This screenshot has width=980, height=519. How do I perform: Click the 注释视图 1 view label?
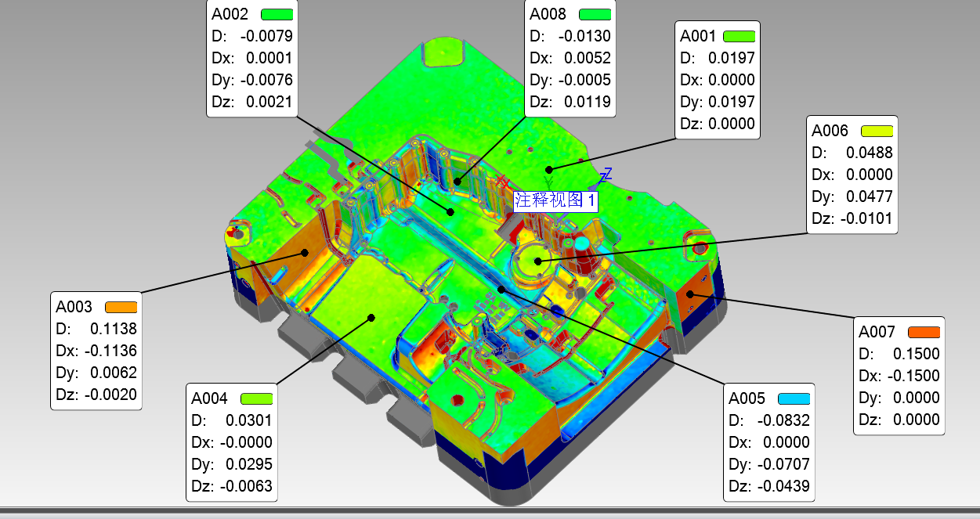point(556,200)
